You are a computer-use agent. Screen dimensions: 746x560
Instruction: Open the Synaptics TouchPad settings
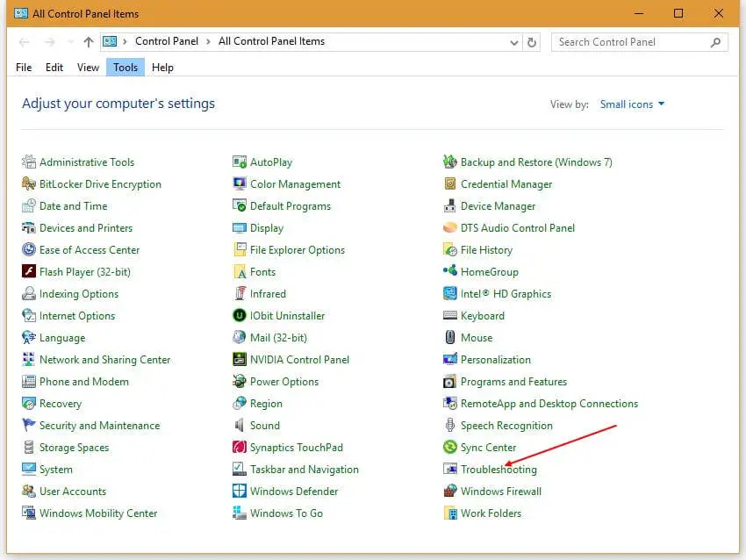293,447
